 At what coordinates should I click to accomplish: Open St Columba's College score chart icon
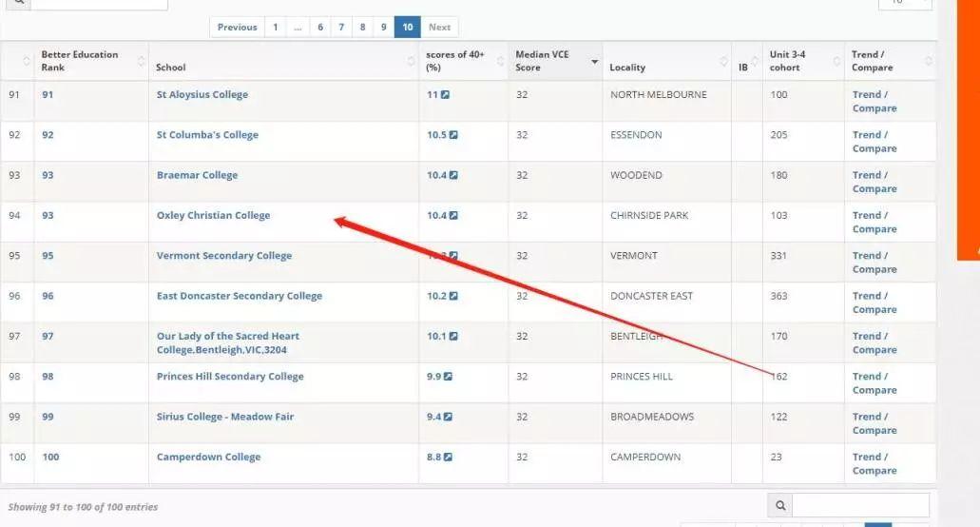click(x=453, y=135)
